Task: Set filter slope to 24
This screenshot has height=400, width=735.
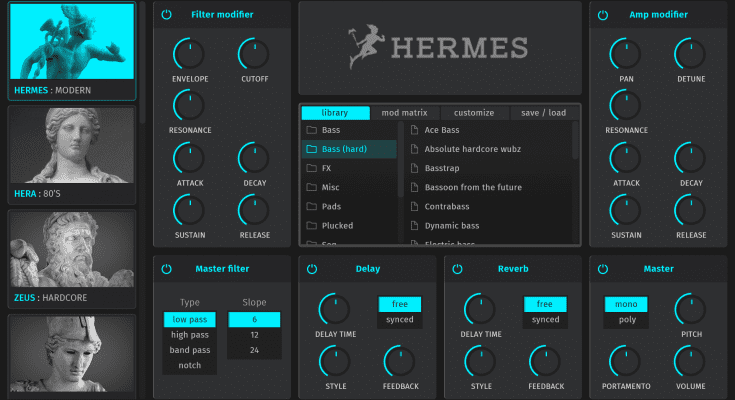Action: pyautogui.click(x=254, y=351)
